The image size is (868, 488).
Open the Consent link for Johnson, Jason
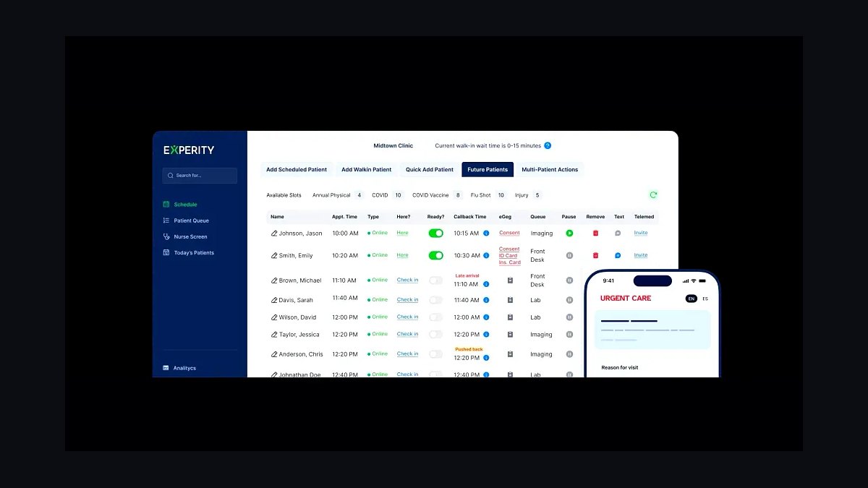[509, 233]
